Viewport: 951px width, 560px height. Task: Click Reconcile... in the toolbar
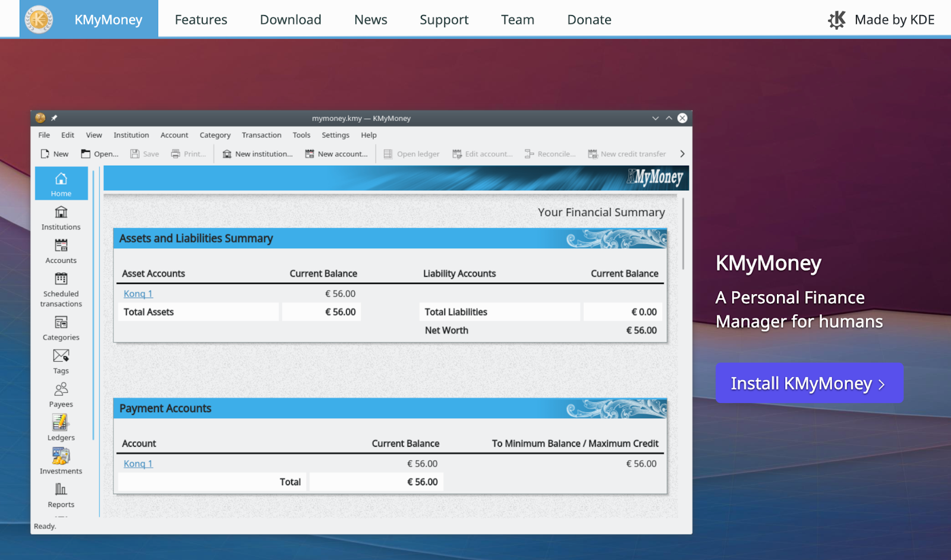(550, 154)
